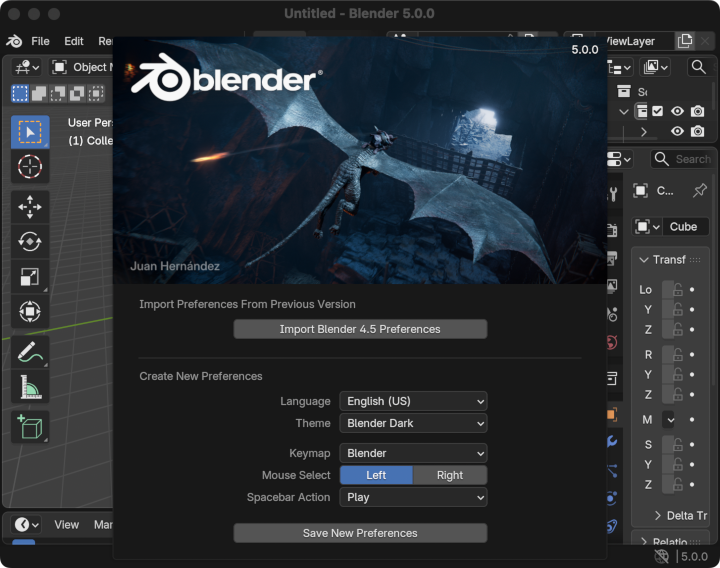Activate the Annotate pencil tool

click(30, 352)
